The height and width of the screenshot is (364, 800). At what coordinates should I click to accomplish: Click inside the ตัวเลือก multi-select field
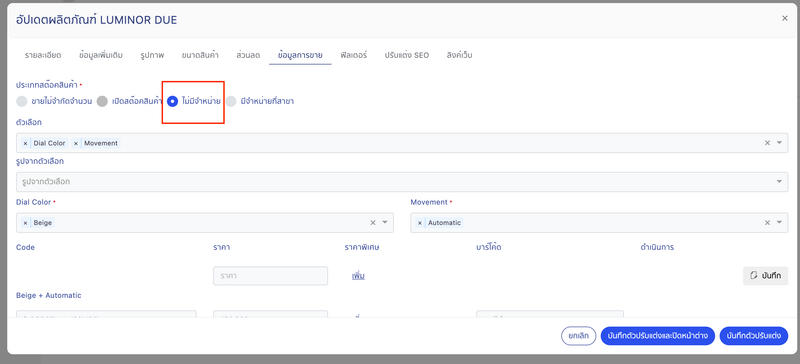402,143
